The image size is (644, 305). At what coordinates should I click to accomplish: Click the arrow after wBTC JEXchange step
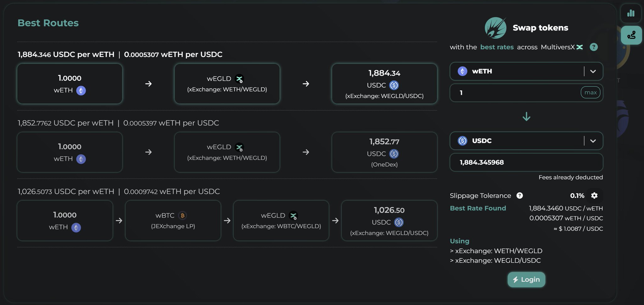pos(227,221)
